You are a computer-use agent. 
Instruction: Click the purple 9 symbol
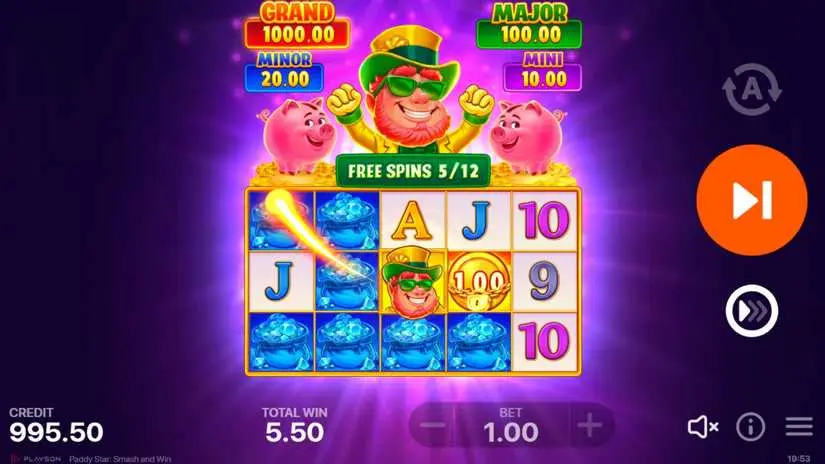point(545,282)
